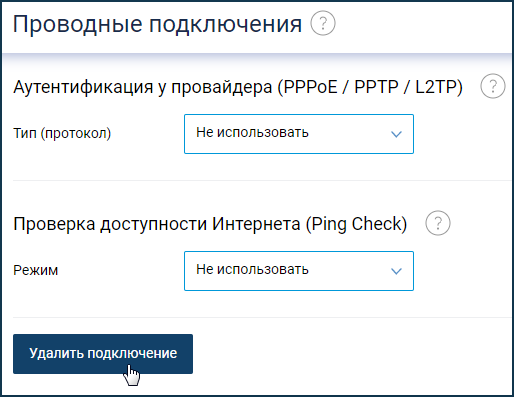Select Не использовать value in Ping Check mode
The width and height of the screenshot is (514, 397).
click(x=252, y=269)
